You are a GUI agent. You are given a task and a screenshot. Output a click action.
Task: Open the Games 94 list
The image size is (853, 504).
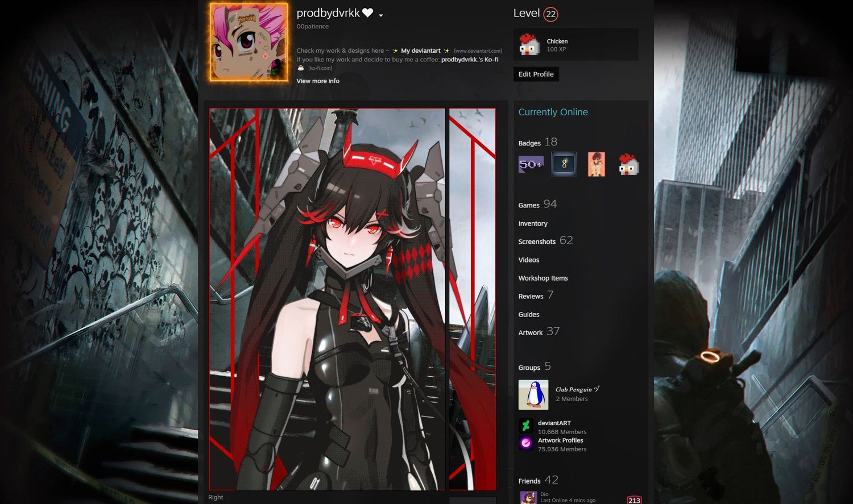[x=537, y=205]
